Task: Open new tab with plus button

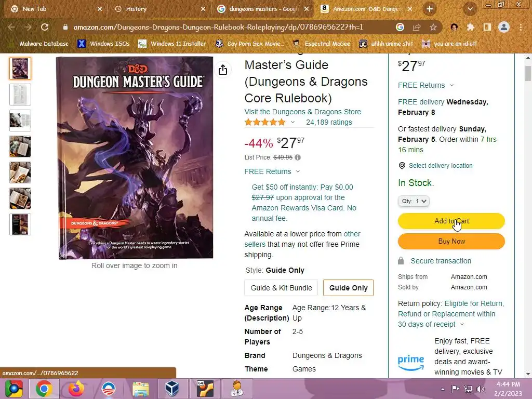Action: click(429, 9)
